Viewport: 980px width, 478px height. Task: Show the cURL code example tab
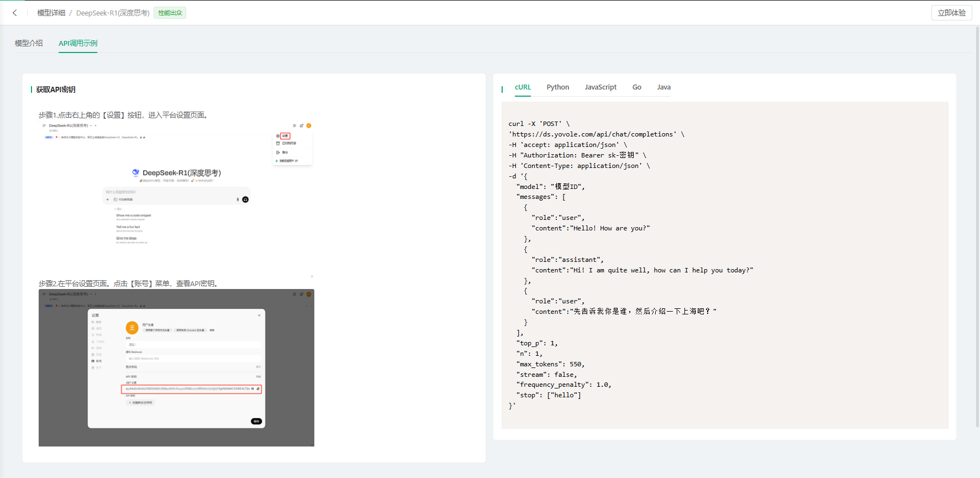[523, 87]
